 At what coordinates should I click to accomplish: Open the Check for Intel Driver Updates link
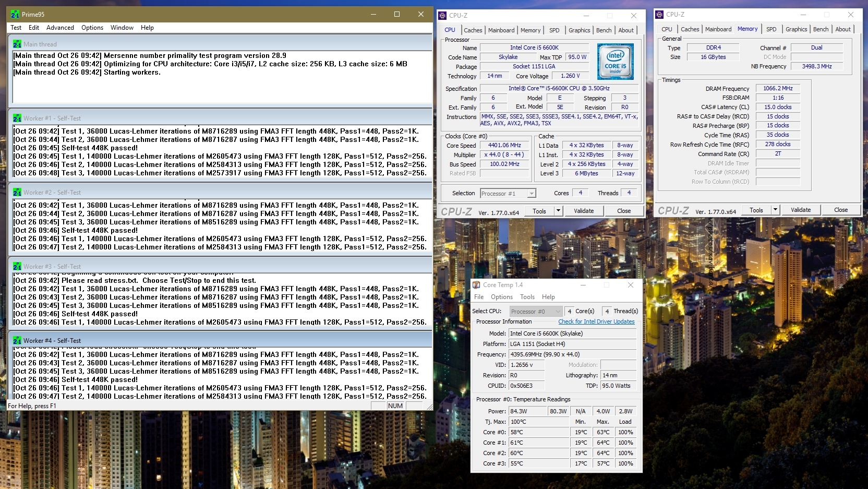click(x=596, y=321)
